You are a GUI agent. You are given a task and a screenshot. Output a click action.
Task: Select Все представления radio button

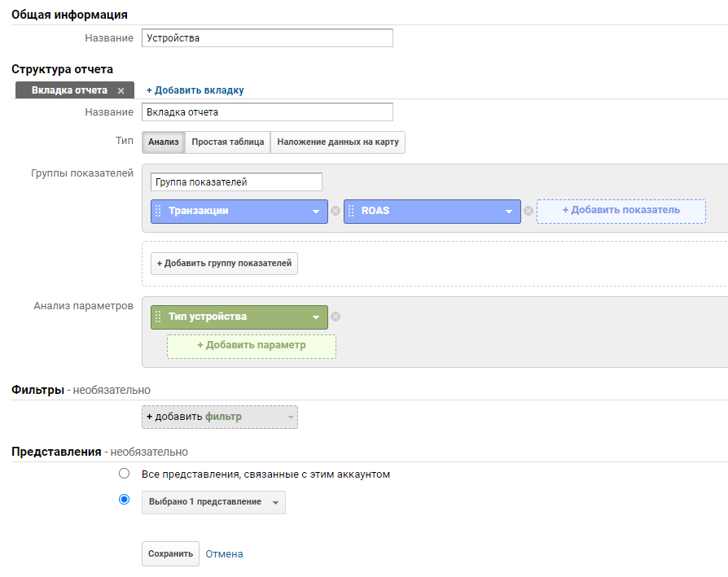click(125, 474)
